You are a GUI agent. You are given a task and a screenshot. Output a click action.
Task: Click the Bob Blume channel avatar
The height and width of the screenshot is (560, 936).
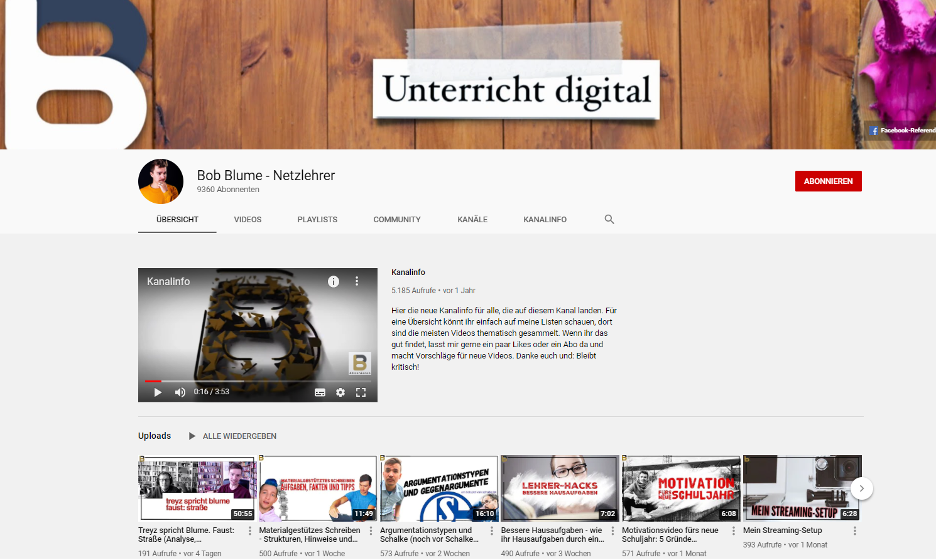(161, 181)
